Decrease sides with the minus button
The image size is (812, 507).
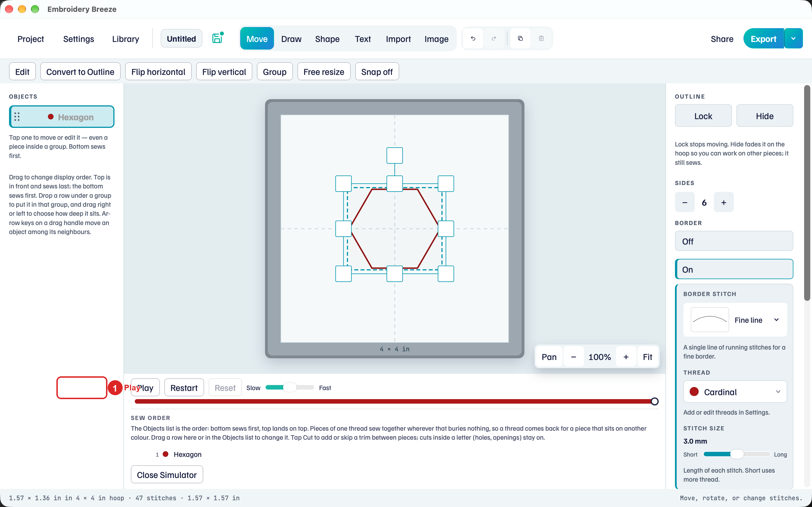point(685,202)
